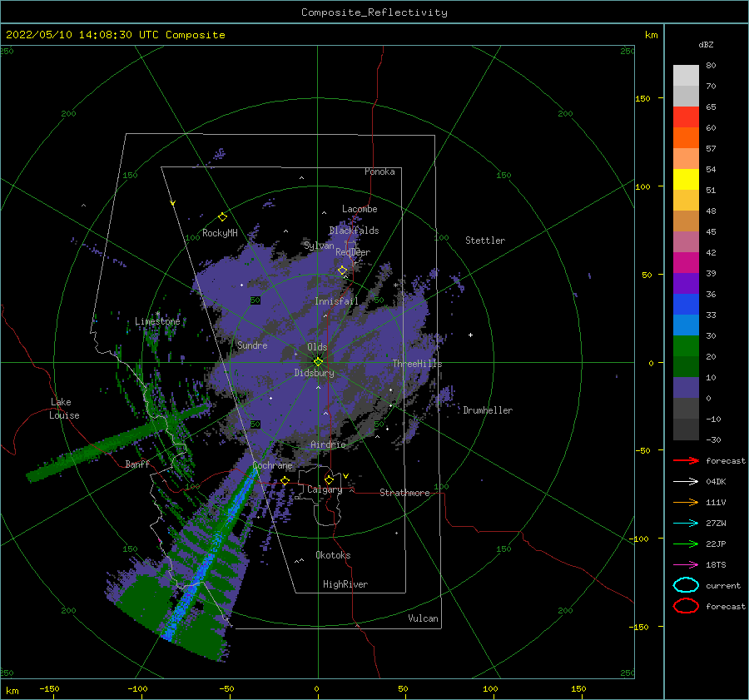Click the dBZ legend heading
Image resolution: width=749 pixels, height=700 pixels.
coord(706,44)
